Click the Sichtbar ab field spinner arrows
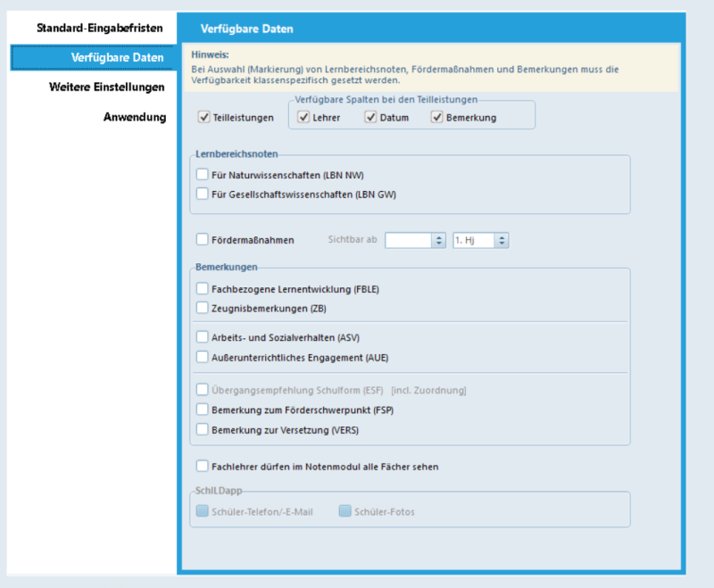Image resolution: width=714 pixels, height=588 pixels. coord(438,240)
